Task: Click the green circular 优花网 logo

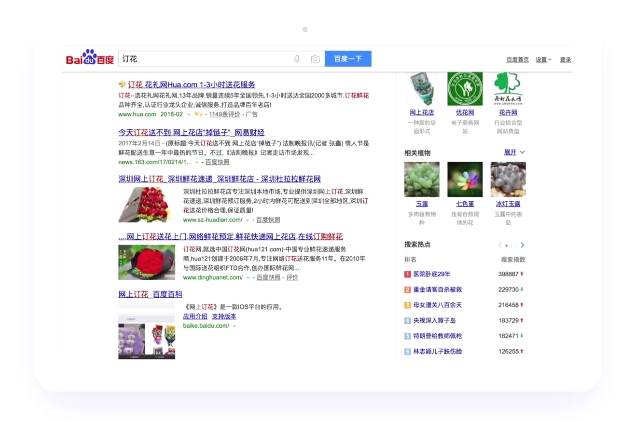Action: click(x=465, y=89)
